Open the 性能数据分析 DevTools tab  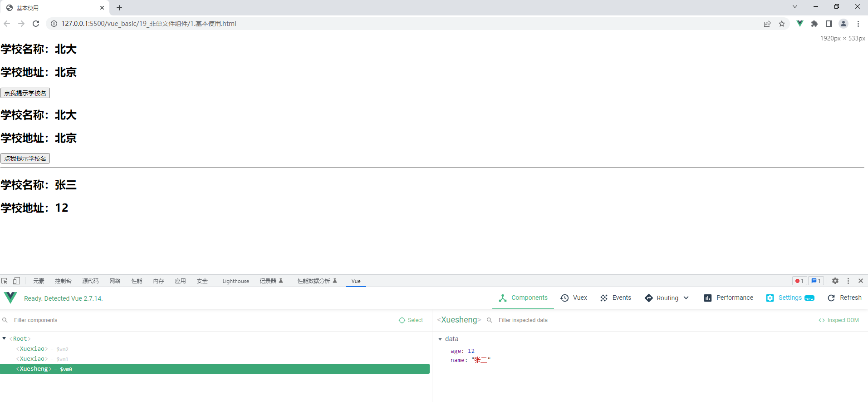pos(317,281)
